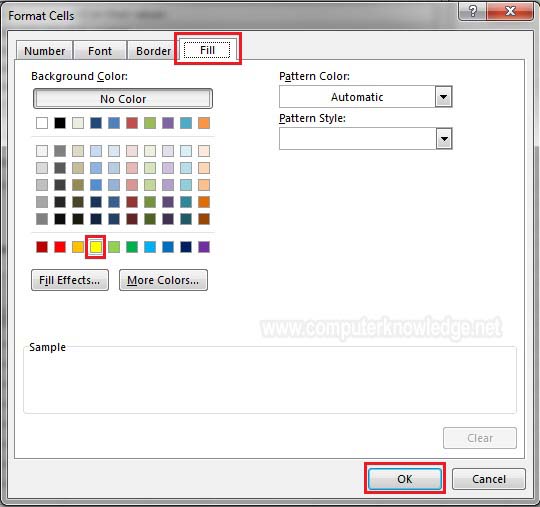Viewport: 540px width, 507px height.
Task: Pick the darkest maroon shade swatch
Action: [132, 219]
